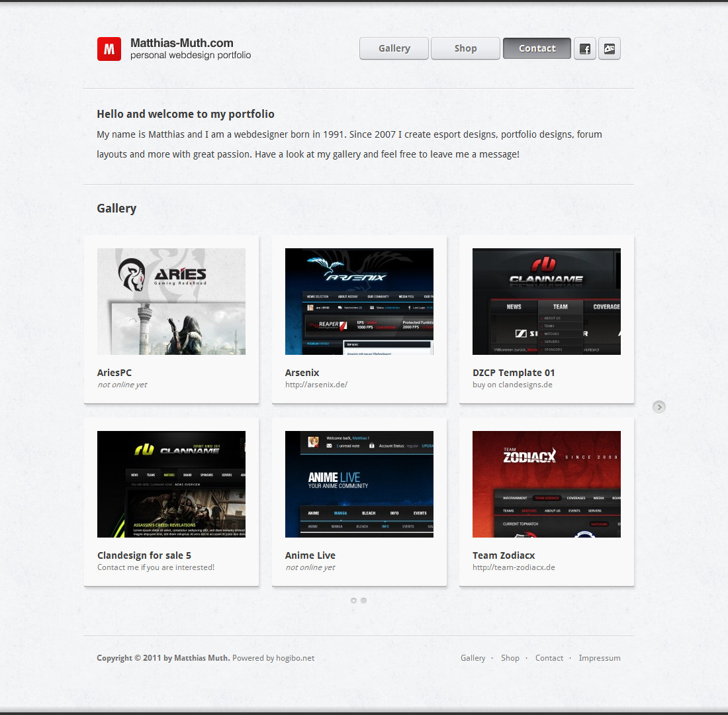Follow the http://team-zodiacx.de link
The image size is (728, 715).
[x=514, y=567]
